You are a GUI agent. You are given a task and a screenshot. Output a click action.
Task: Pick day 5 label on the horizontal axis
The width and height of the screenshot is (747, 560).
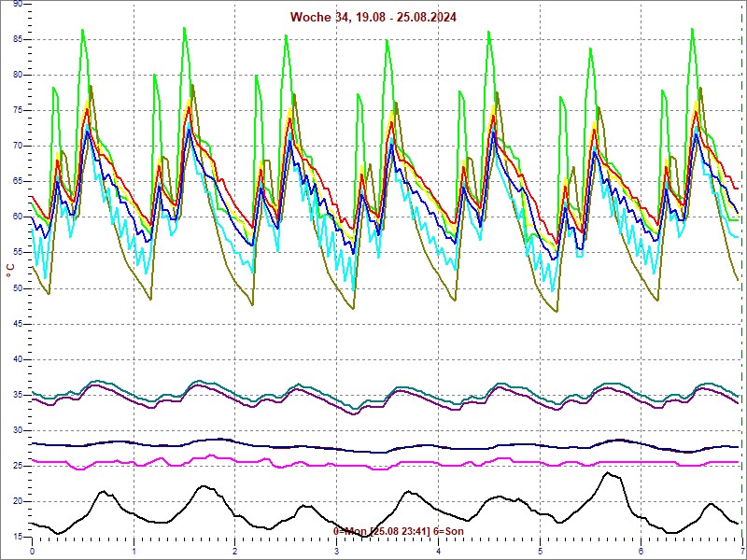coord(541,552)
